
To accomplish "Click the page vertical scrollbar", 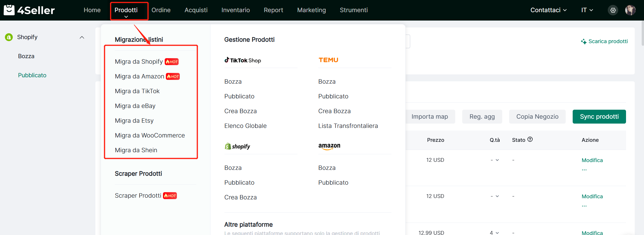I will point(643,33).
